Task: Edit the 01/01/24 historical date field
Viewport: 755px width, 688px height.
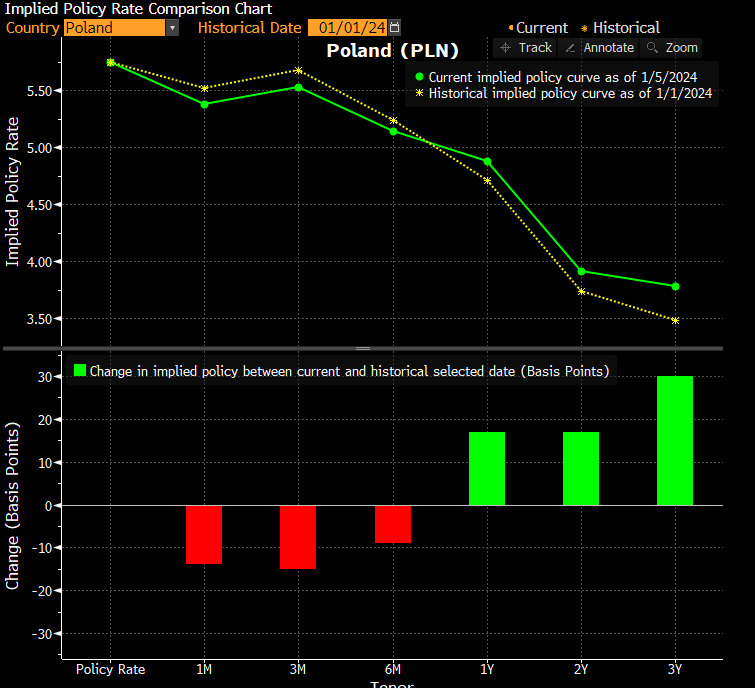Action: (348, 27)
